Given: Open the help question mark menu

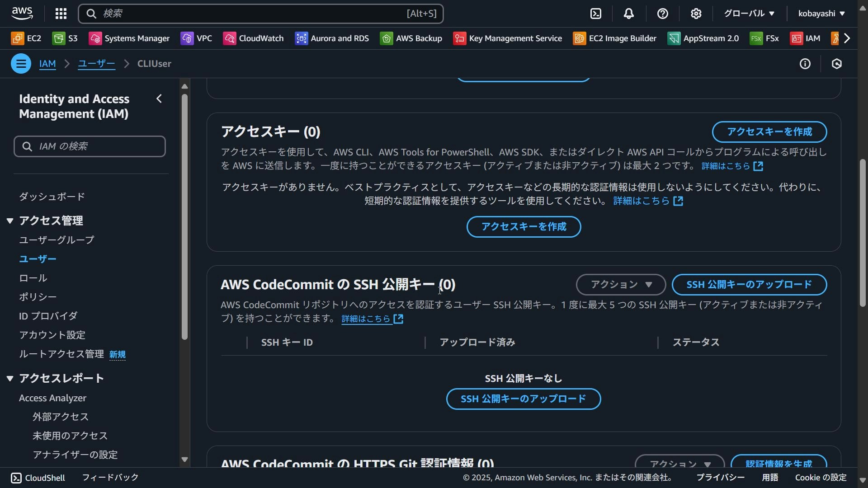Looking at the screenshot, I should click(663, 14).
